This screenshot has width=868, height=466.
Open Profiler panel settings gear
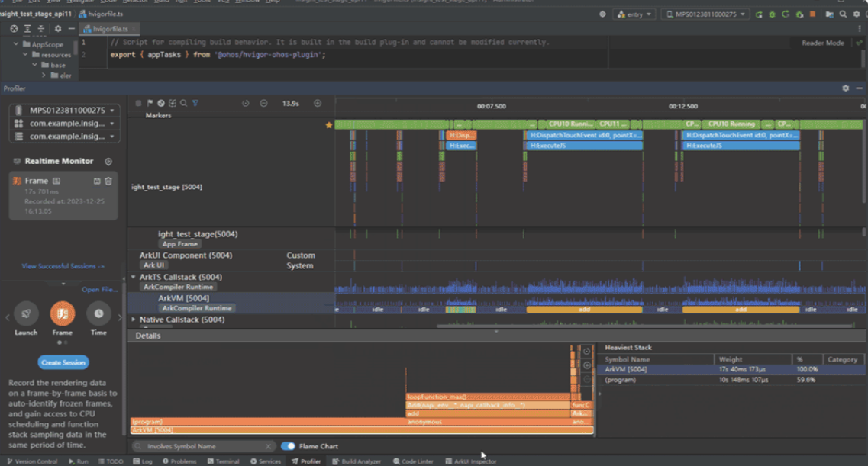pos(845,88)
